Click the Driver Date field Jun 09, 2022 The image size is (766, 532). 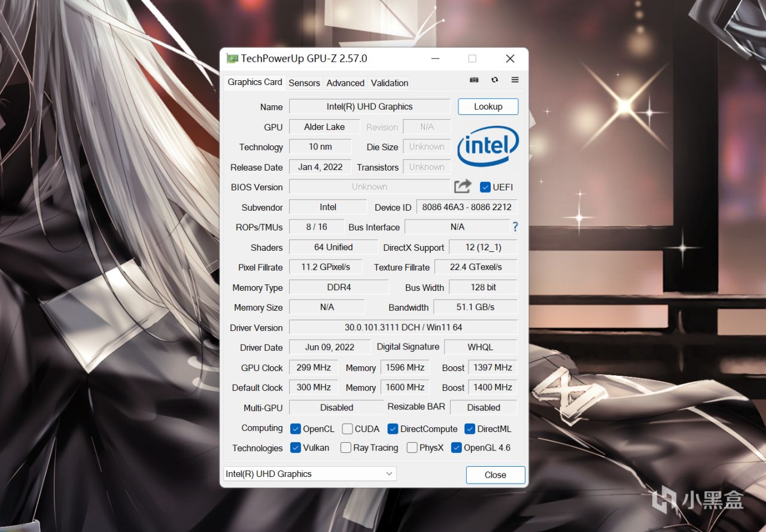pyautogui.click(x=329, y=347)
